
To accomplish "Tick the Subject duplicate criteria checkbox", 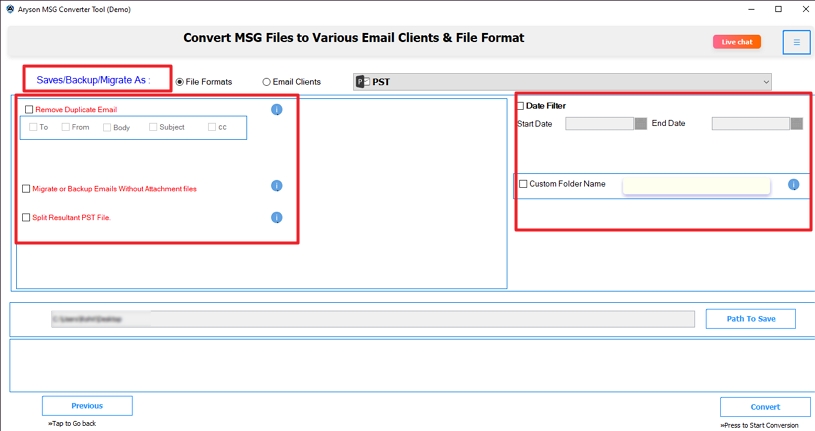I will 153,127.
